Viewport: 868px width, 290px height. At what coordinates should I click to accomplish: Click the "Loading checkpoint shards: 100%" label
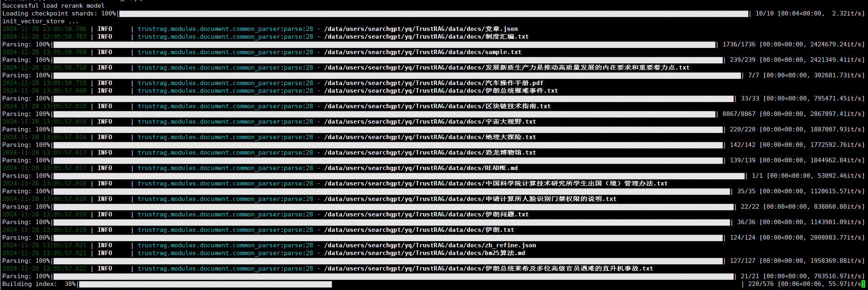tap(59, 13)
